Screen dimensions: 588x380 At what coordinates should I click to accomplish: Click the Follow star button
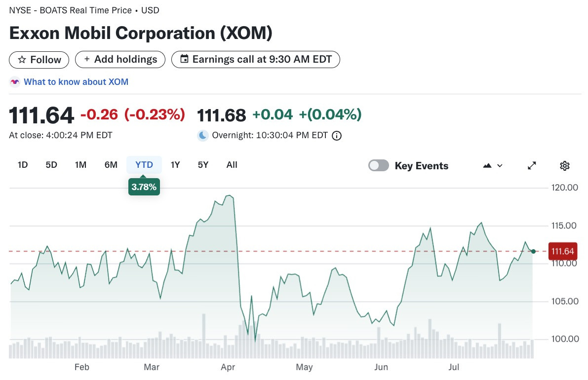pyautogui.click(x=39, y=60)
